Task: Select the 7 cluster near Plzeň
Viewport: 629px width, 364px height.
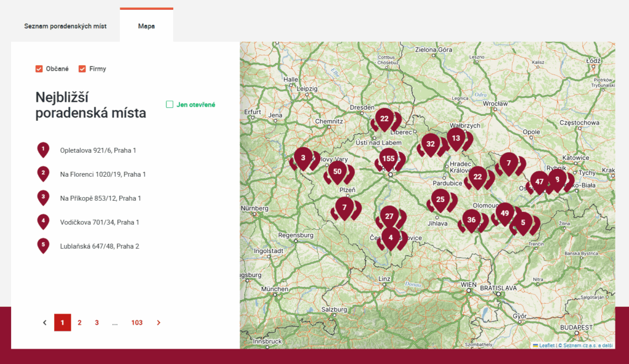Action: click(x=344, y=207)
